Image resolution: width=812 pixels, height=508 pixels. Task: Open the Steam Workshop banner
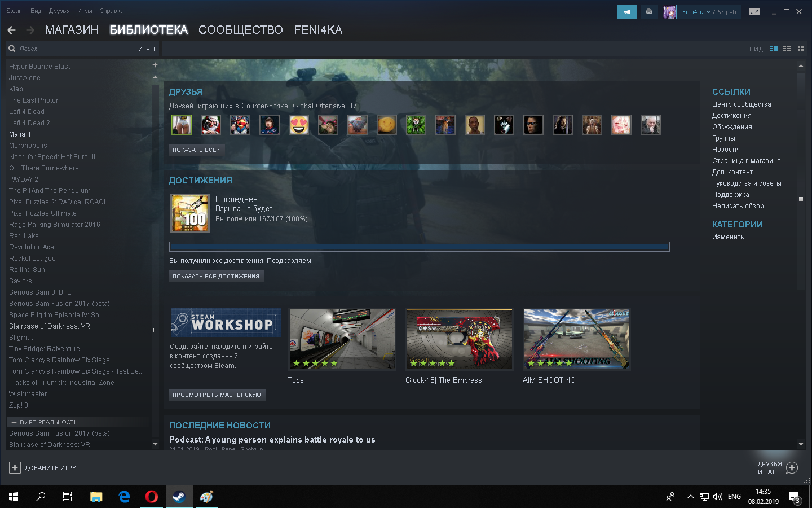pos(226,322)
